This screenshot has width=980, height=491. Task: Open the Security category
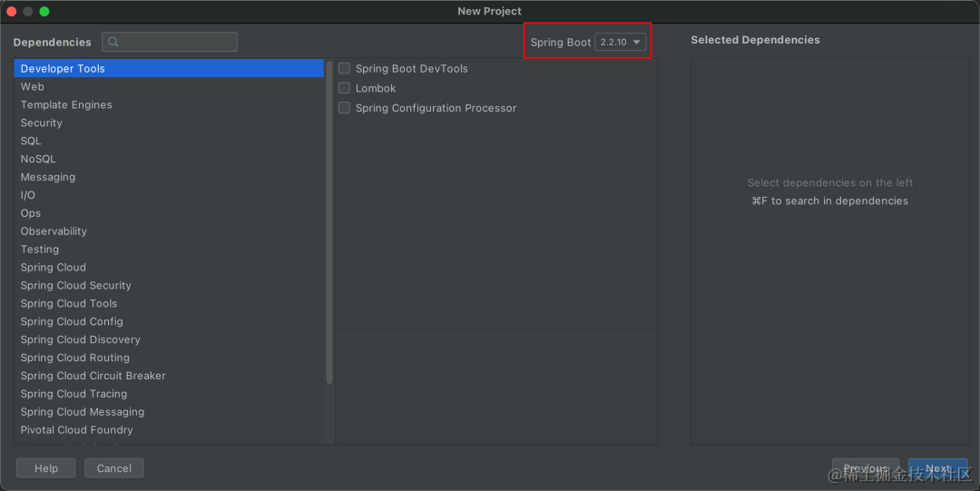[169, 123]
